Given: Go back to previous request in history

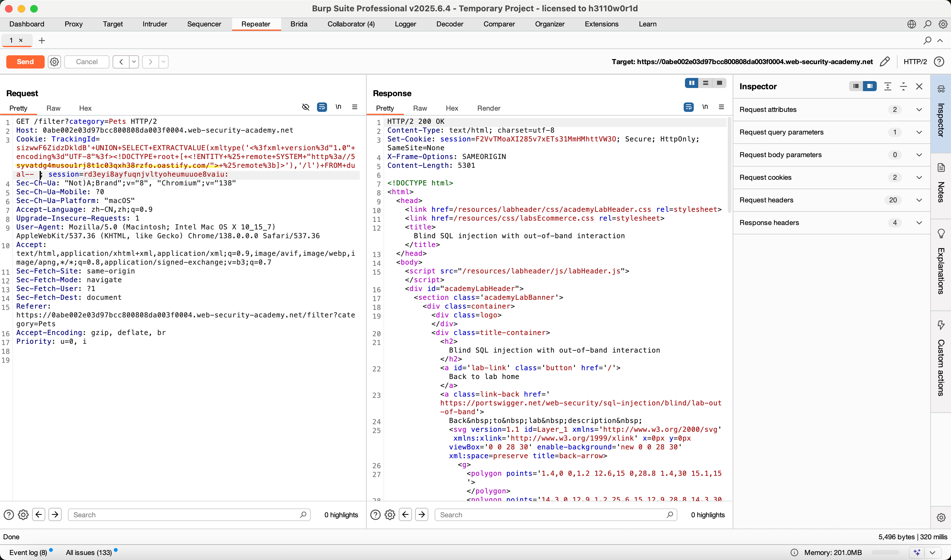Looking at the screenshot, I should [x=121, y=62].
